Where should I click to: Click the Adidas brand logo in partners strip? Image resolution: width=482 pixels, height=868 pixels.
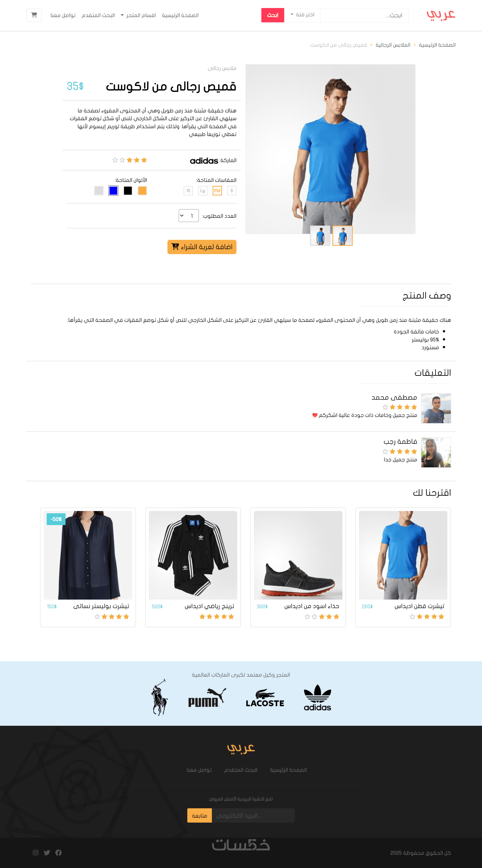pos(317,697)
